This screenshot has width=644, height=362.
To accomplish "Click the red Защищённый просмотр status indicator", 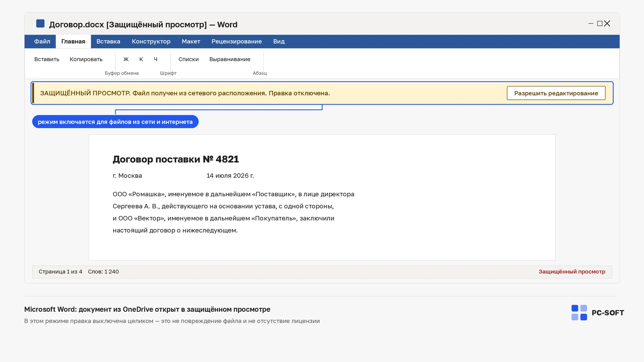I will point(572,272).
